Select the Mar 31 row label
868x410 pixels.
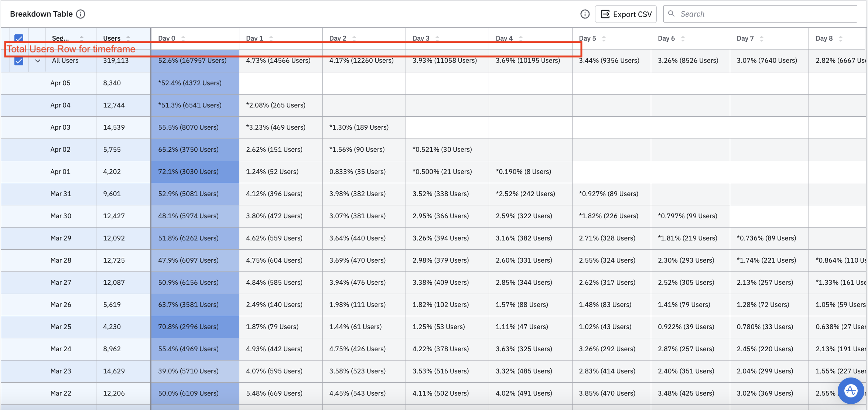point(61,194)
